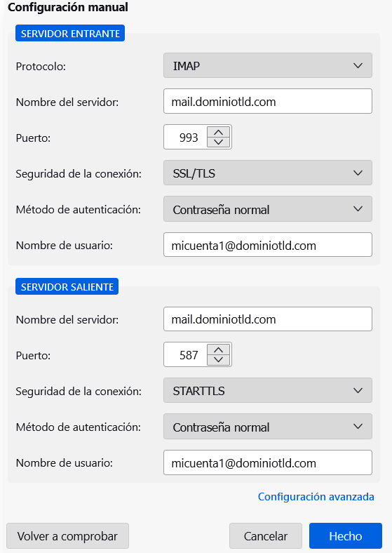Click the SERVIDOR SALIENTE section label
The height and width of the screenshot is (553, 392).
coord(67,287)
